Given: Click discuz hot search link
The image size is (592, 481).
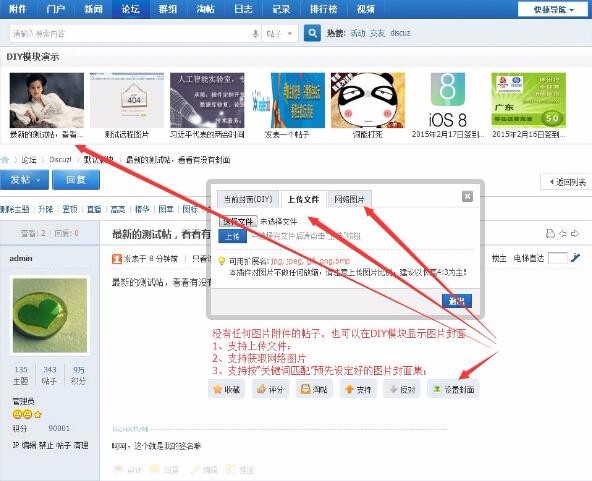Looking at the screenshot, I should click(x=400, y=33).
